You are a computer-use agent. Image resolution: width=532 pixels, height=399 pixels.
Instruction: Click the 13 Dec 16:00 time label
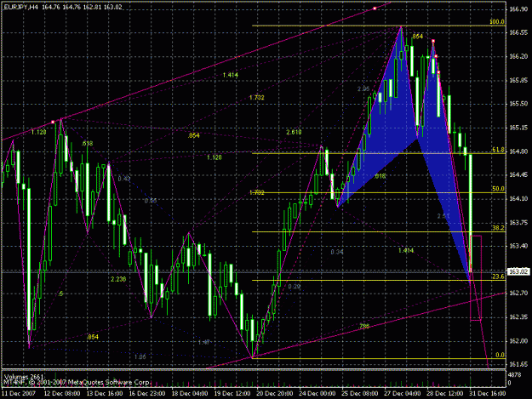[x=105, y=393]
